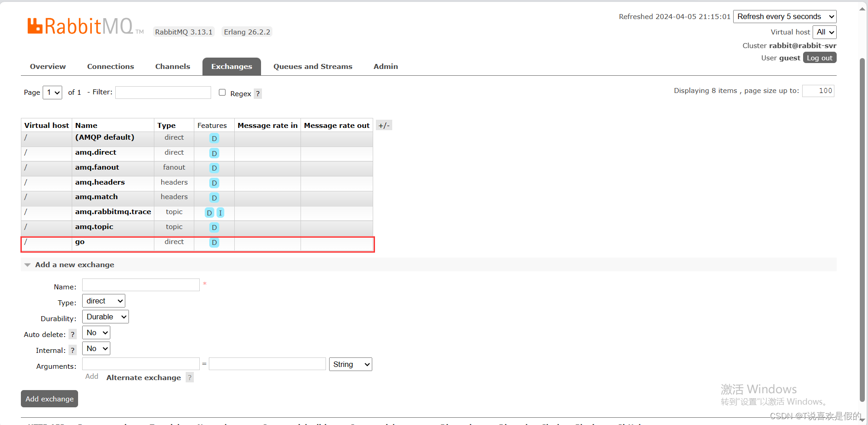Go to the Overview tab
Viewport: 868px width, 425px height.
[x=48, y=66]
